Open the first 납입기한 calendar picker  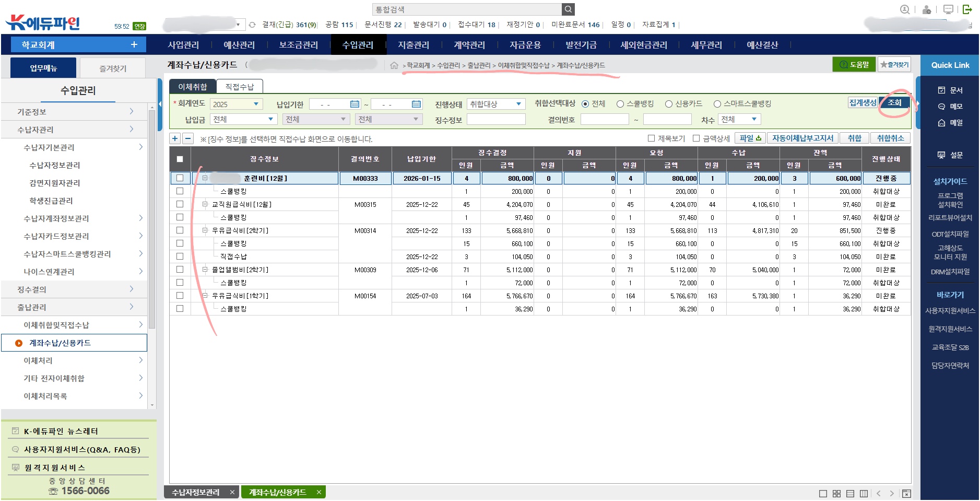click(x=355, y=104)
